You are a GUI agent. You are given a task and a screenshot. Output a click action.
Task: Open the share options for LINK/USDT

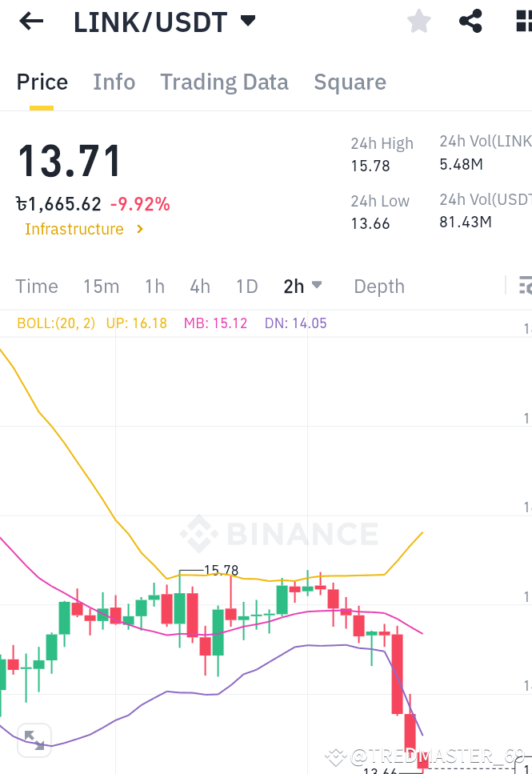pos(470,22)
